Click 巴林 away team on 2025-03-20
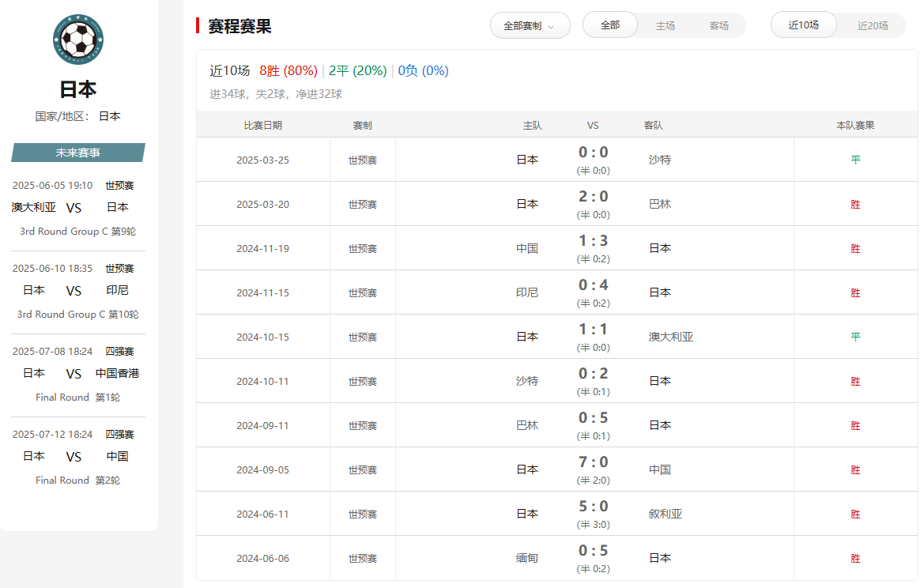Image resolution: width=924 pixels, height=588 pixels. (660, 204)
